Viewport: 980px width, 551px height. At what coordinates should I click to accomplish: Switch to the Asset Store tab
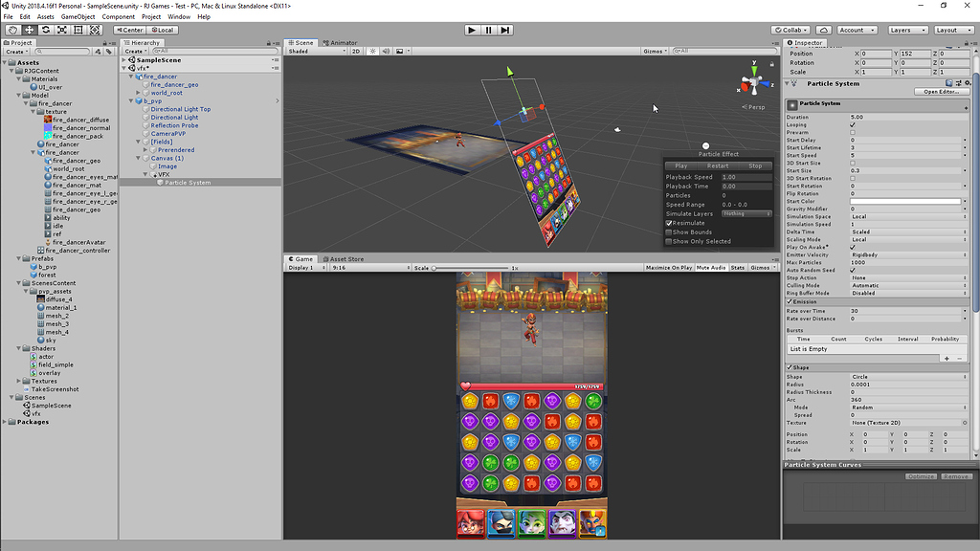[x=345, y=258]
